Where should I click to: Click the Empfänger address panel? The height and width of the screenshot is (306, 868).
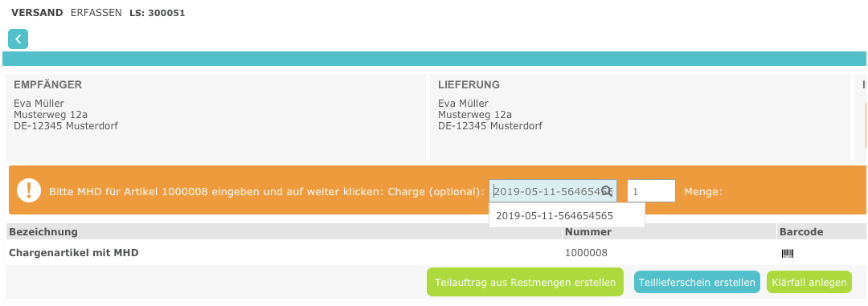pos(216,117)
